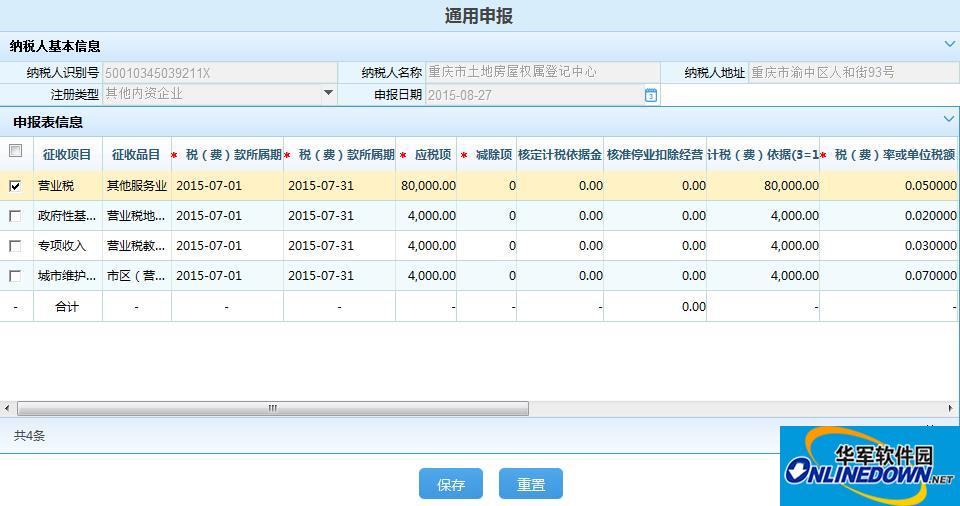Click the scrollbar left arrow
The height and width of the screenshot is (506, 960).
(6, 408)
